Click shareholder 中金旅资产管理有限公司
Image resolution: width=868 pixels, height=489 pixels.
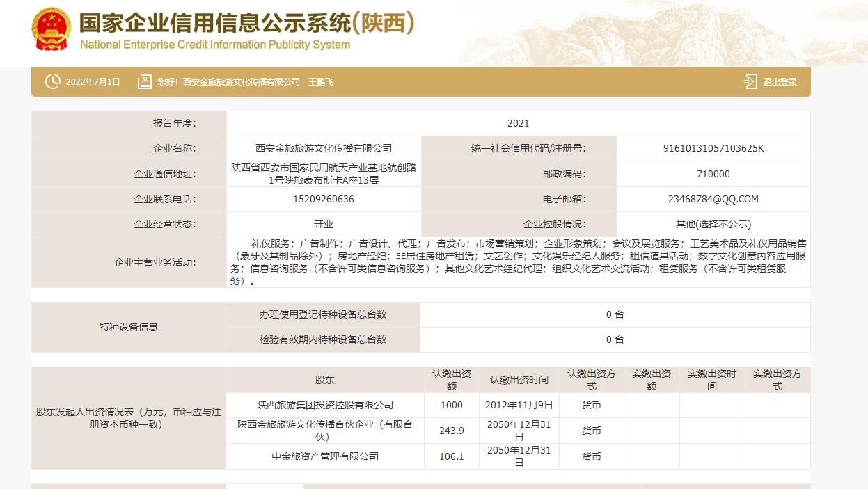pos(325,456)
